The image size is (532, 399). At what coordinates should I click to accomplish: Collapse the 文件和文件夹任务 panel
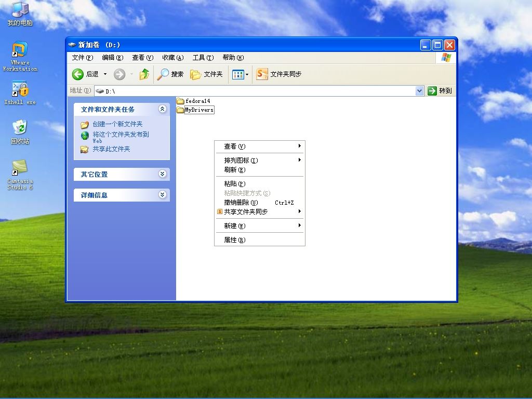click(163, 109)
